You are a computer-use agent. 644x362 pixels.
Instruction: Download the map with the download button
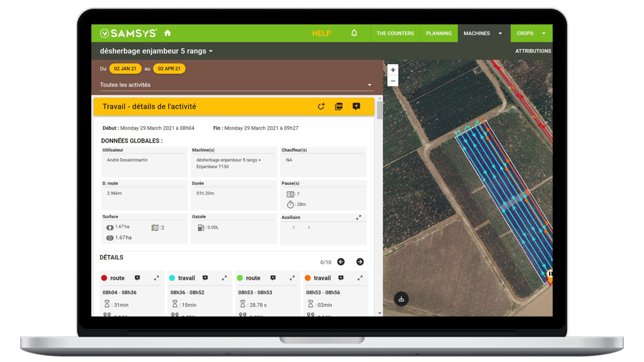point(401,299)
